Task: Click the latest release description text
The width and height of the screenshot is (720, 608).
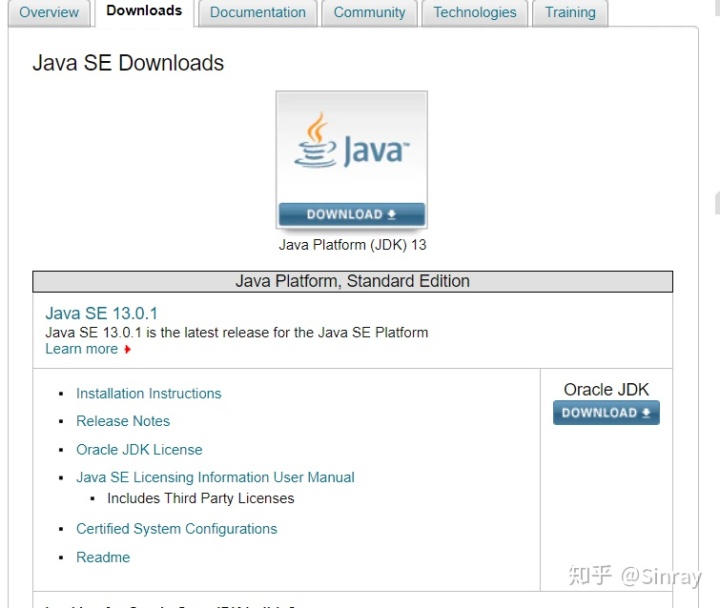Action: point(236,332)
